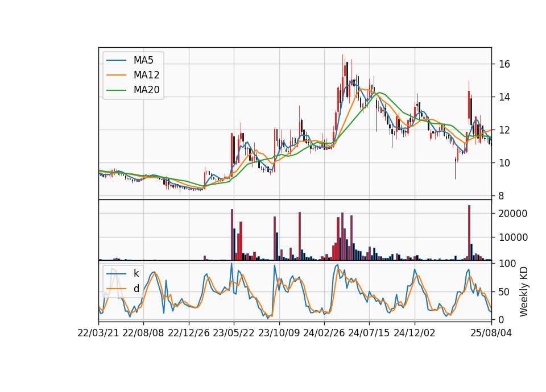Click the price axis label 12
Image resolution: width=546 pixels, height=392 pixels.
(504, 130)
